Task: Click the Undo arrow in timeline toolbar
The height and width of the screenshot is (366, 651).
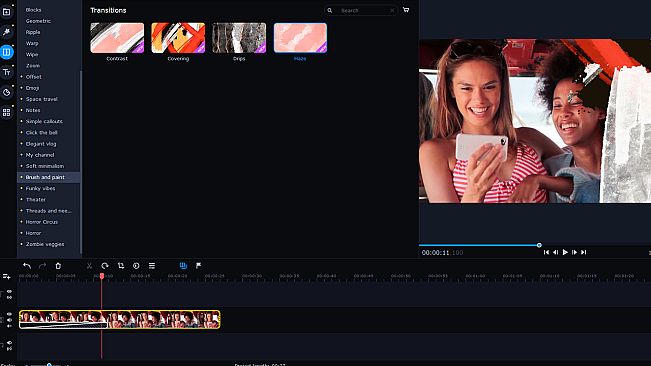Action: [x=27, y=266]
